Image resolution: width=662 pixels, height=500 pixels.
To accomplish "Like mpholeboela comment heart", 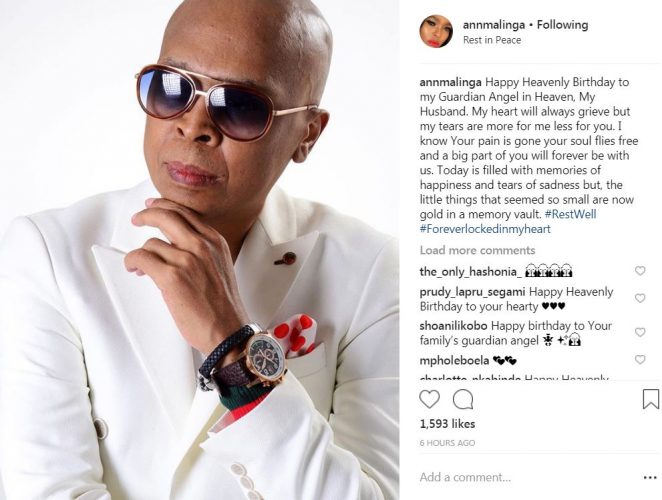I will [640, 359].
